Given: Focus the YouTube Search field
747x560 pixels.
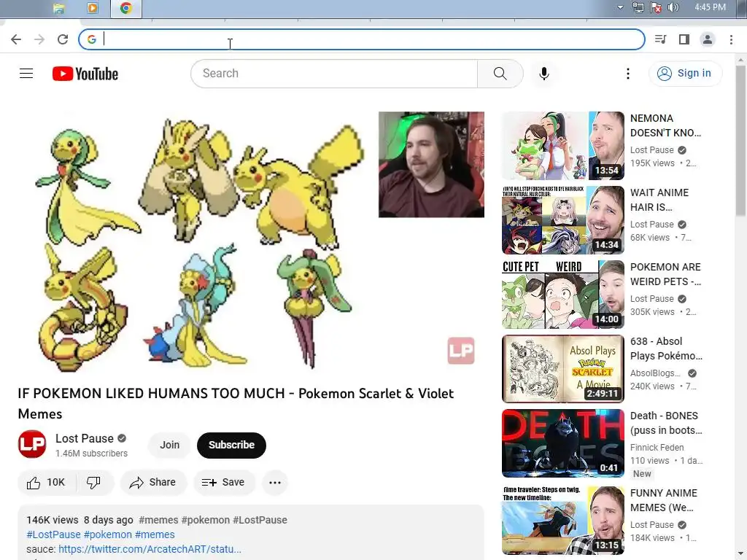Looking at the screenshot, I should click(334, 74).
